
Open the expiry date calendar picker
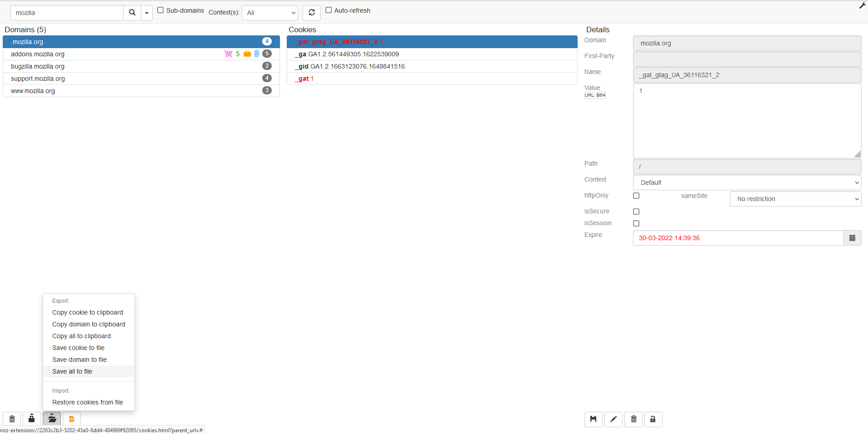pos(853,238)
